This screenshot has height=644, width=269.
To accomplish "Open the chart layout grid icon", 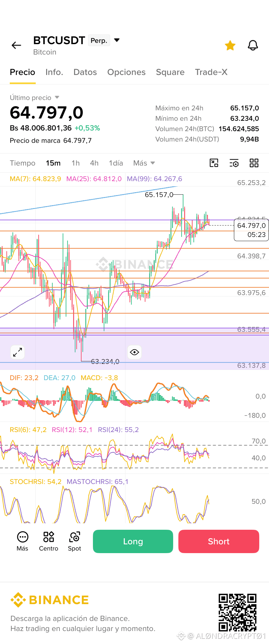I will [254, 163].
